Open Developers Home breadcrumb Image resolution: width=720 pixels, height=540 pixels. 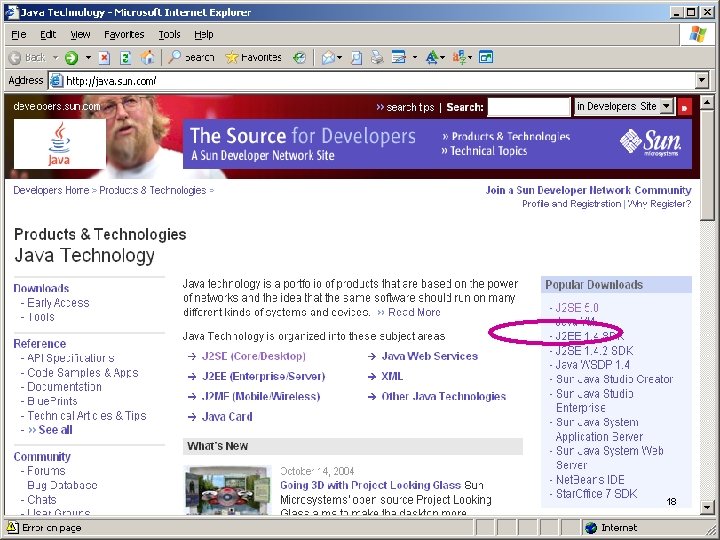[x=51, y=190]
